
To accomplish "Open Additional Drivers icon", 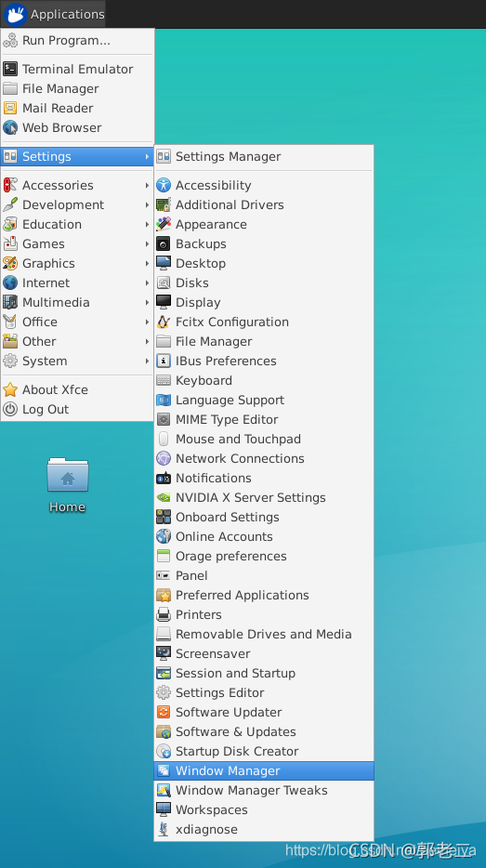I will (x=164, y=204).
